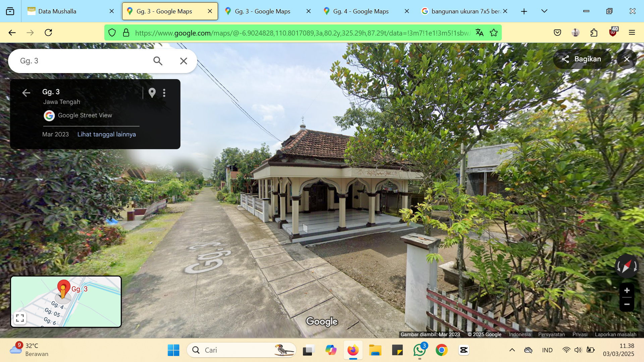This screenshot has height=362, width=644.
Task: Open the extensions puzzle icon
Action: [594, 33]
